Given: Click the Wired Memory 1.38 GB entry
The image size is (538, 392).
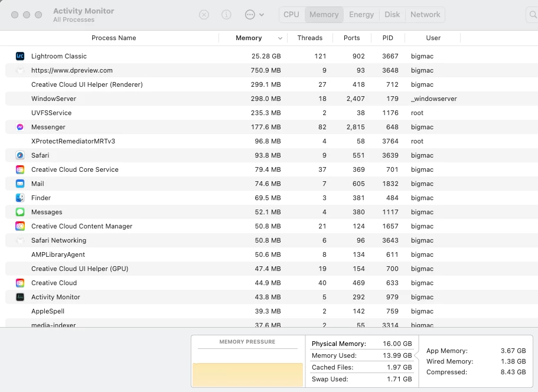Looking at the screenshot, I should coord(476,361).
